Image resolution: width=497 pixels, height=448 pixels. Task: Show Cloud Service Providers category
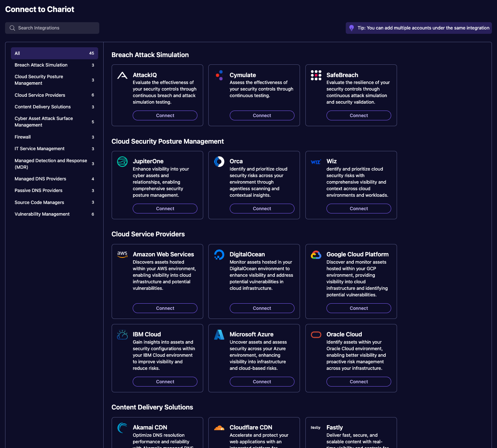(55, 95)
